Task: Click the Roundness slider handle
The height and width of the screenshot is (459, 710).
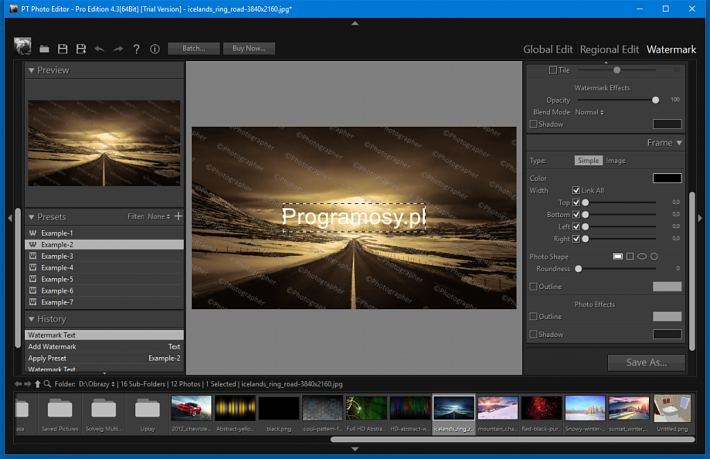Action: click(578, 269)
